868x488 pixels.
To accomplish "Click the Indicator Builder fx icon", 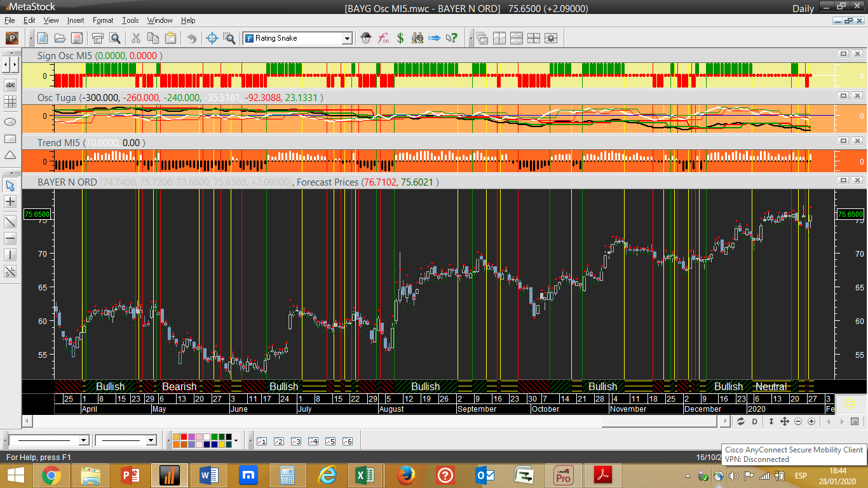I will [x=383, y=38].
